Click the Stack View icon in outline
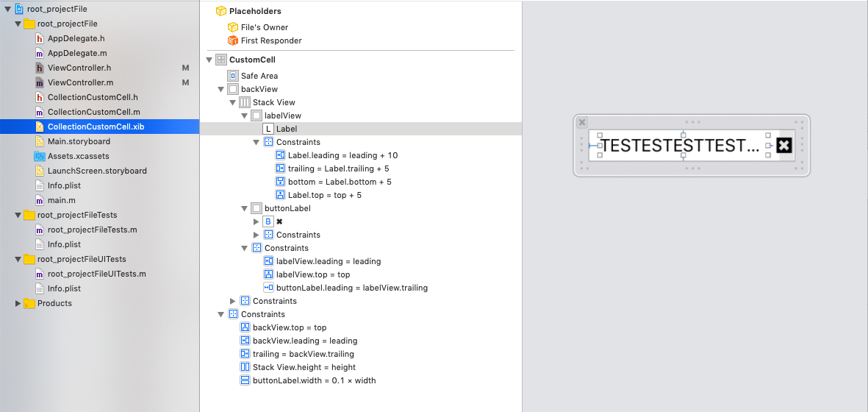 (x=245, y=102)
